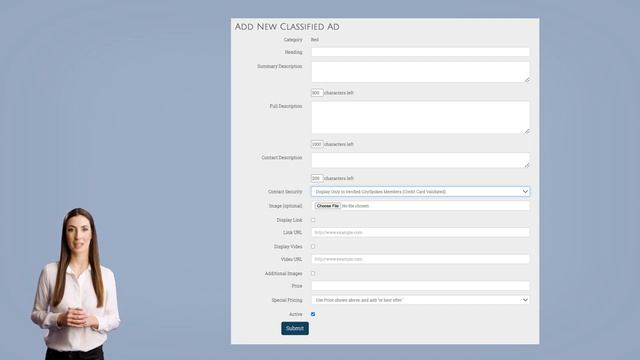Viewport: 640px width, 360px height.
Task: Click into the Full Description textarea
Action: pos(420,118)
